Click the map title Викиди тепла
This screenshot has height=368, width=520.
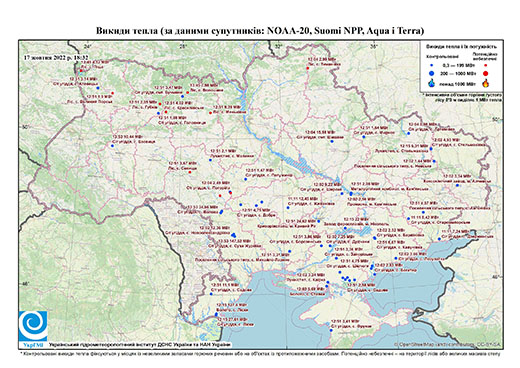pyautogui.click(x=260, y=31)
